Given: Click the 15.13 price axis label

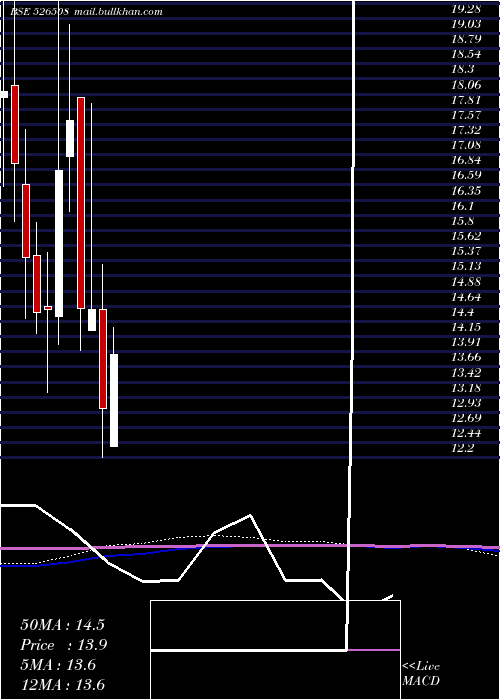Looking at the screenshot, I should 466,266.
